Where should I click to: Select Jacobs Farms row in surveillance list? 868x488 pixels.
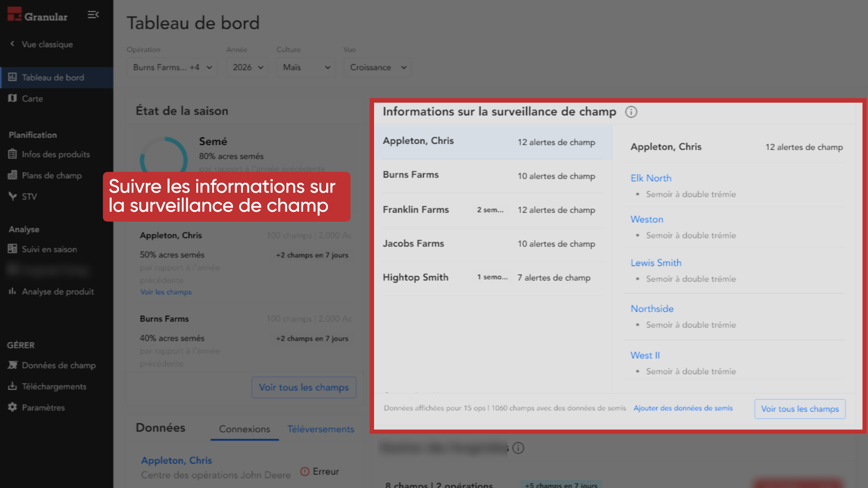click(x=493, y=243)
